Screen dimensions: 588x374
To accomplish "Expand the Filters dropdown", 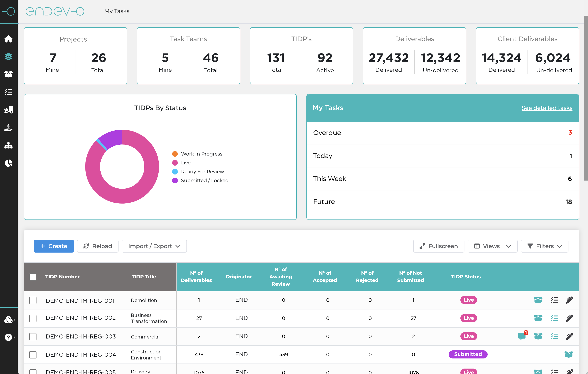I will (x=544, y=246).
